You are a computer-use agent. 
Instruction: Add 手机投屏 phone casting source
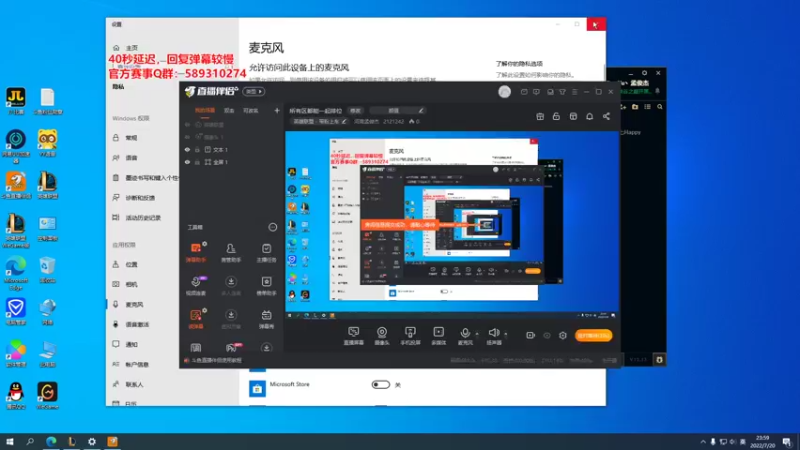point(410,336)
